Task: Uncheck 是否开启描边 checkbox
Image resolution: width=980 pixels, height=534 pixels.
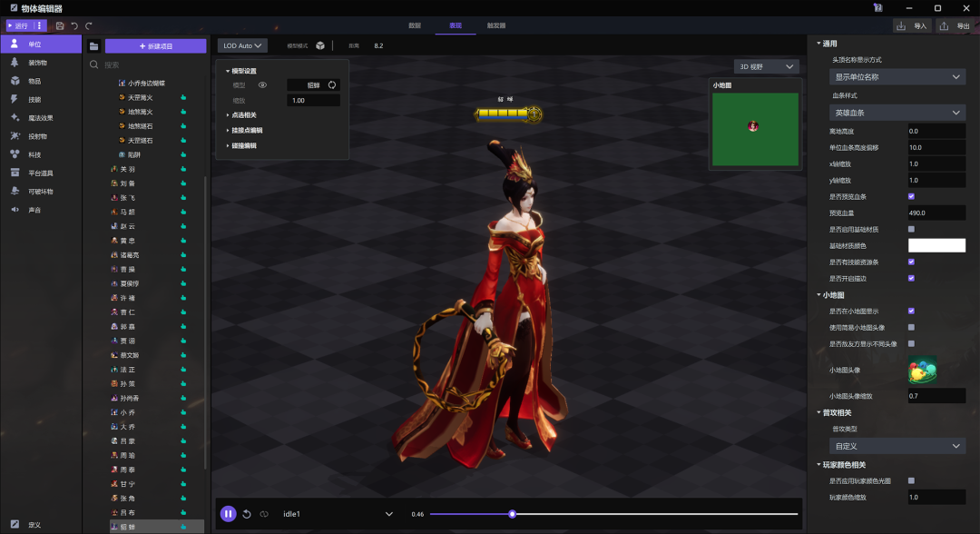Action: coord(911,278)
